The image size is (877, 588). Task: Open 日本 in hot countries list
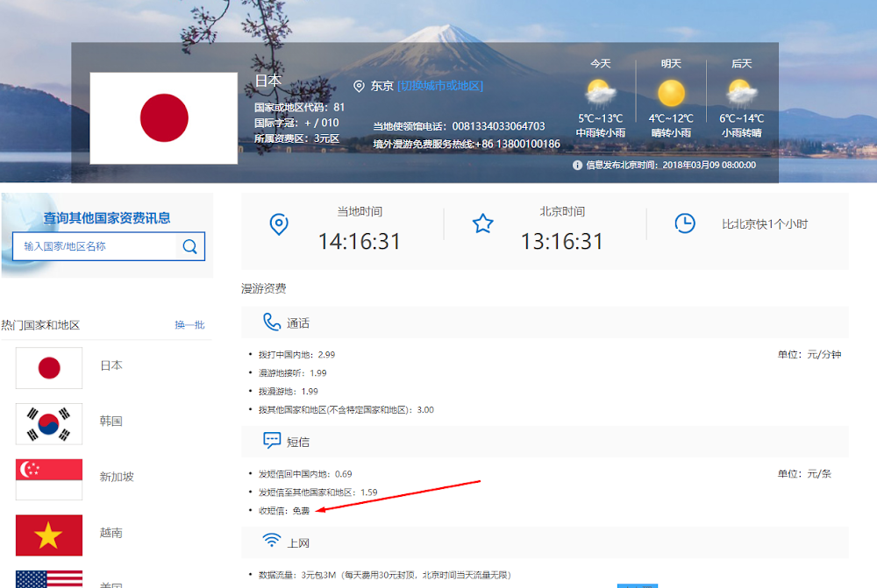pyautogui.click(x=111, y=365)
